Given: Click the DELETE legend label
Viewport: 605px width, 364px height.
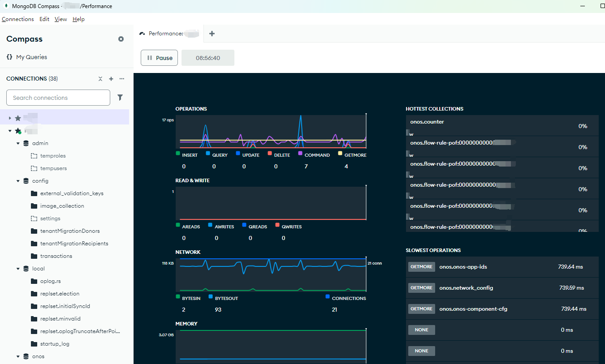Looking at the screenshot, I should tap(282, 155).
